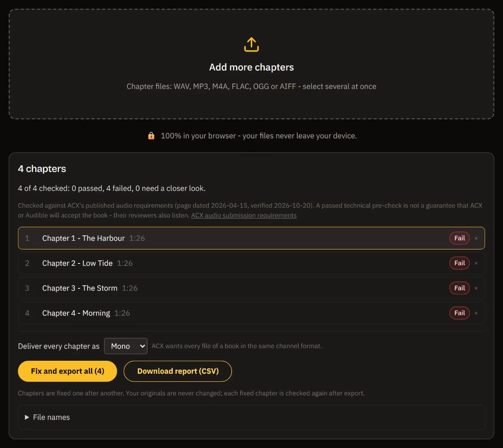Click the 4 chapters heading
Image resolution: width=503 pixels, height=448 pixels.
42,169
